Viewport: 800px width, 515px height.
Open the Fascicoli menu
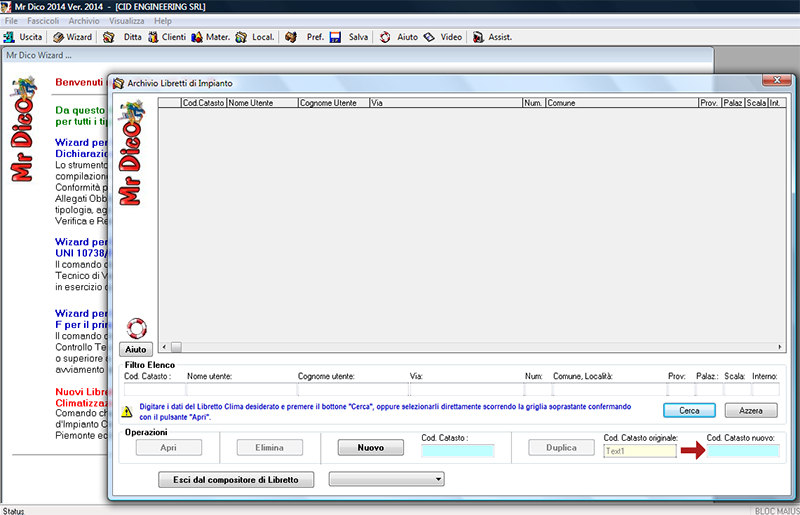tap(43, 21)
